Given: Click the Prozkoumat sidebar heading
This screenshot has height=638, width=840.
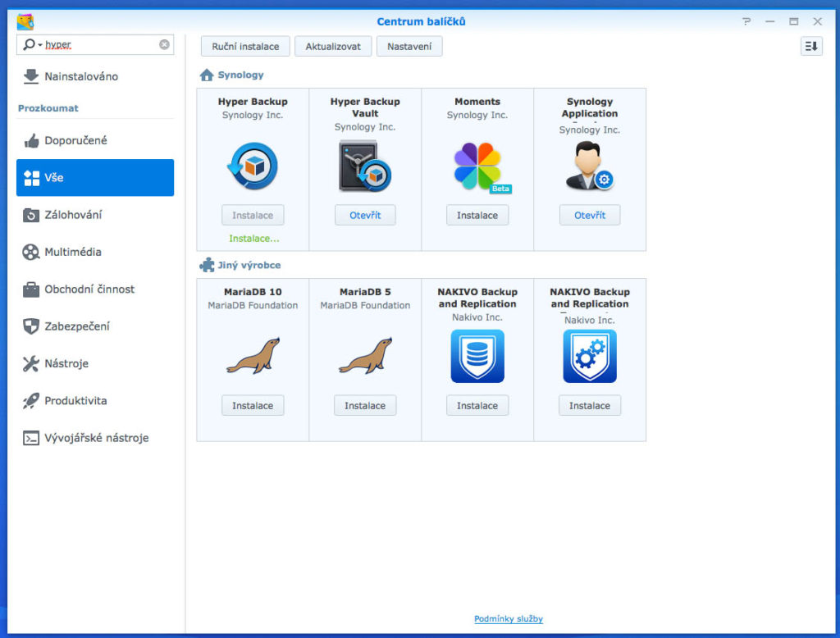Looking at the screenshot, I should (x=48, y=108).
